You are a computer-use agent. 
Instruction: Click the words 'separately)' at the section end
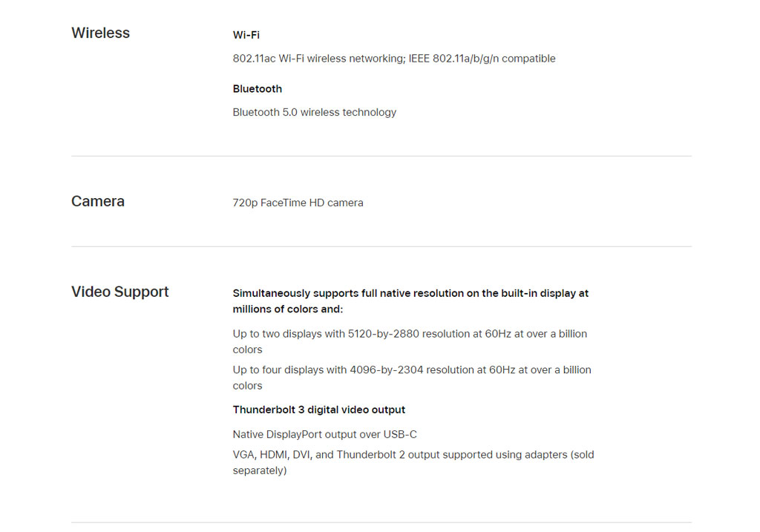(260, 470)
